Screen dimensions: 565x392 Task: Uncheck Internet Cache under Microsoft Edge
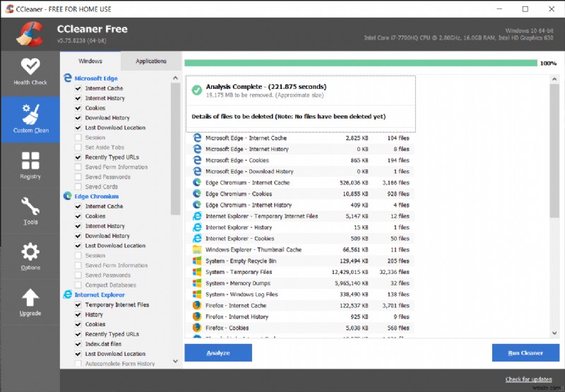point(78,88)
